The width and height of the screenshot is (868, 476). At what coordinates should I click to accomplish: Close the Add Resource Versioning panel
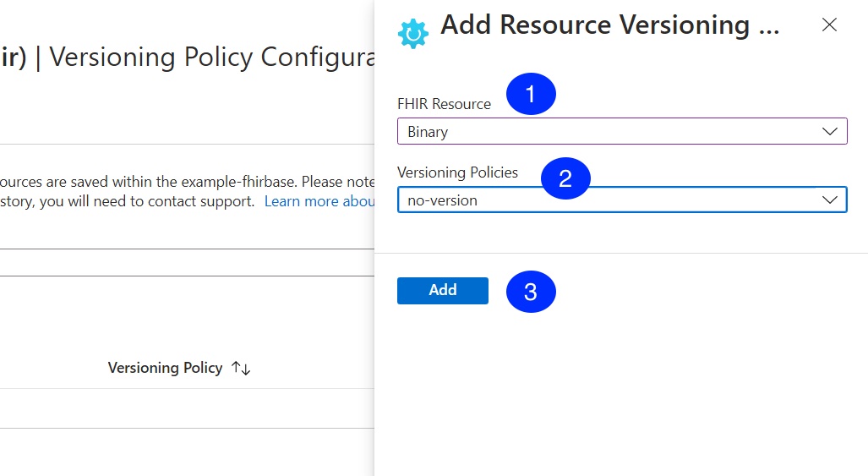(829, 25)
